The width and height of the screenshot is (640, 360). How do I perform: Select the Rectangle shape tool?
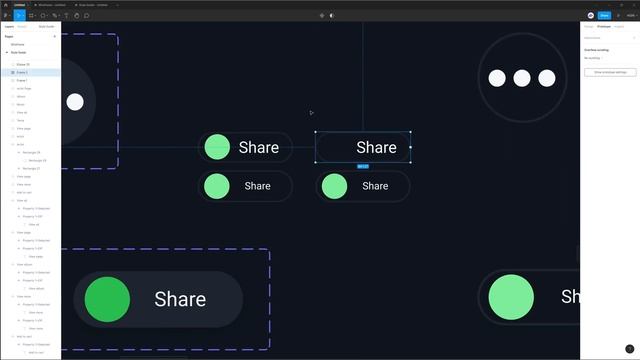pyautogui.click(x=42, y=16)
